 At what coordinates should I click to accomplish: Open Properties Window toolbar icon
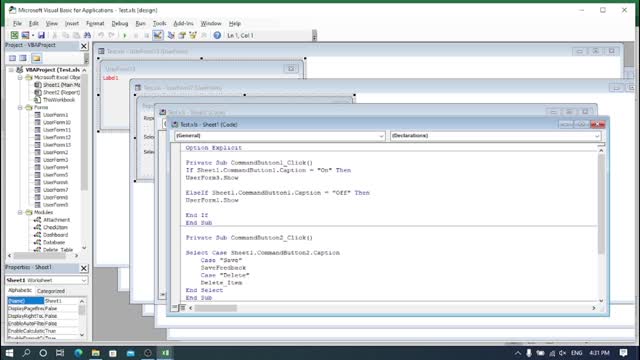182,36
